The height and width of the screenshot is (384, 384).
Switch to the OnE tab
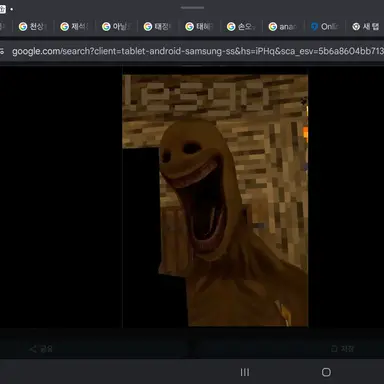coord(325,27)
